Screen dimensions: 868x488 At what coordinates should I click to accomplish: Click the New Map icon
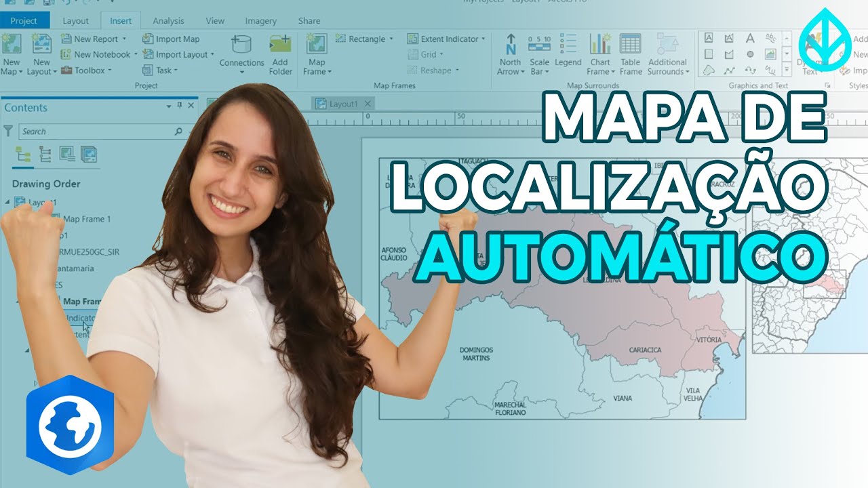12,43
